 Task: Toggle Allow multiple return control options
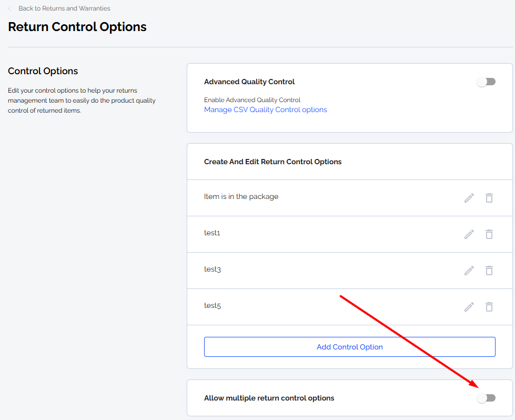486,398
